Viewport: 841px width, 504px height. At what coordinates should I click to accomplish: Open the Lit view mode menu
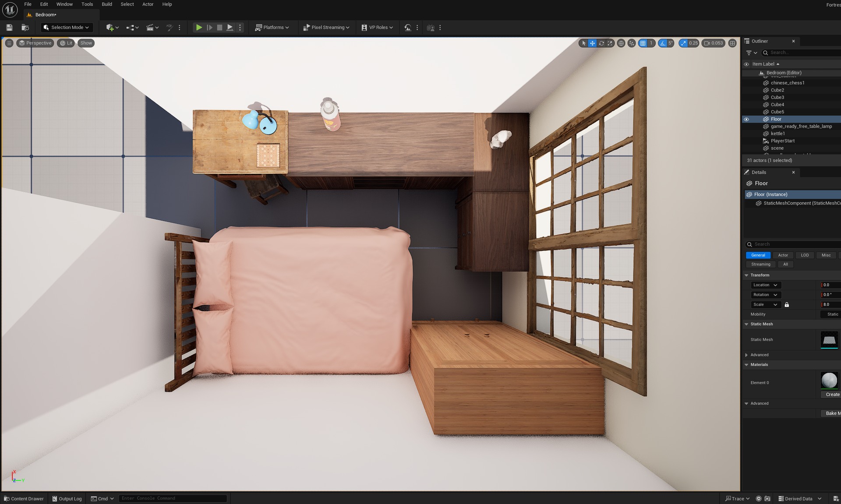(66, 43)
